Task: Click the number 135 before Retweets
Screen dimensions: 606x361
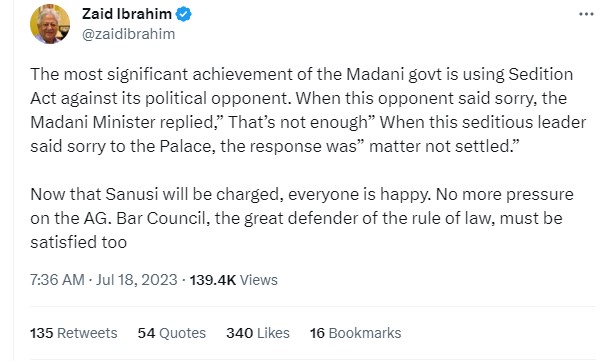Action: [x=41, y=333]
